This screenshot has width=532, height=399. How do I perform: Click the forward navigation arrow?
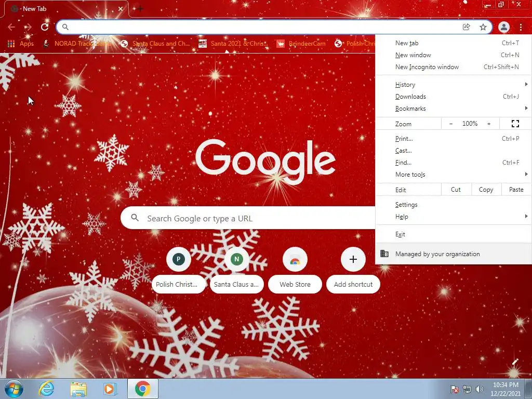coord(28,27)
